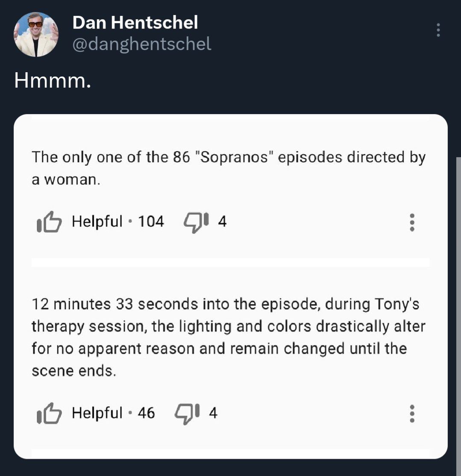461x476 pixels.
Task: Click the dislike count under woman-director trivia
Action: click(222, 221)
